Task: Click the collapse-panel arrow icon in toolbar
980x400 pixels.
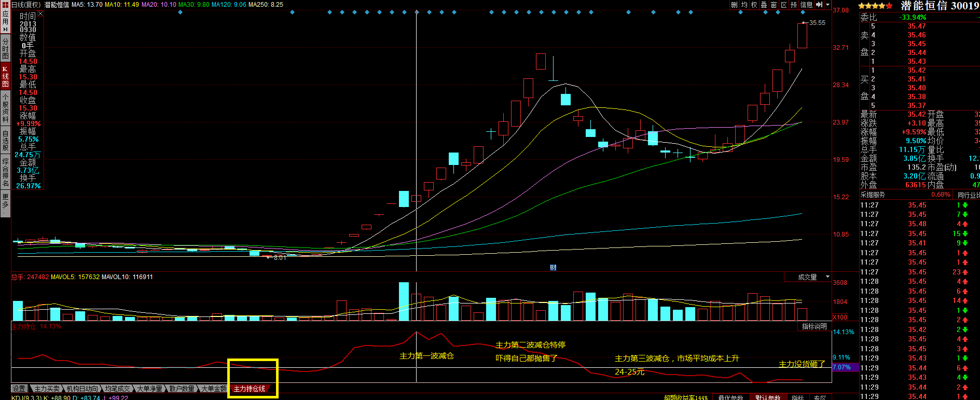Action: pyautogui.click(x=819, y=4)
